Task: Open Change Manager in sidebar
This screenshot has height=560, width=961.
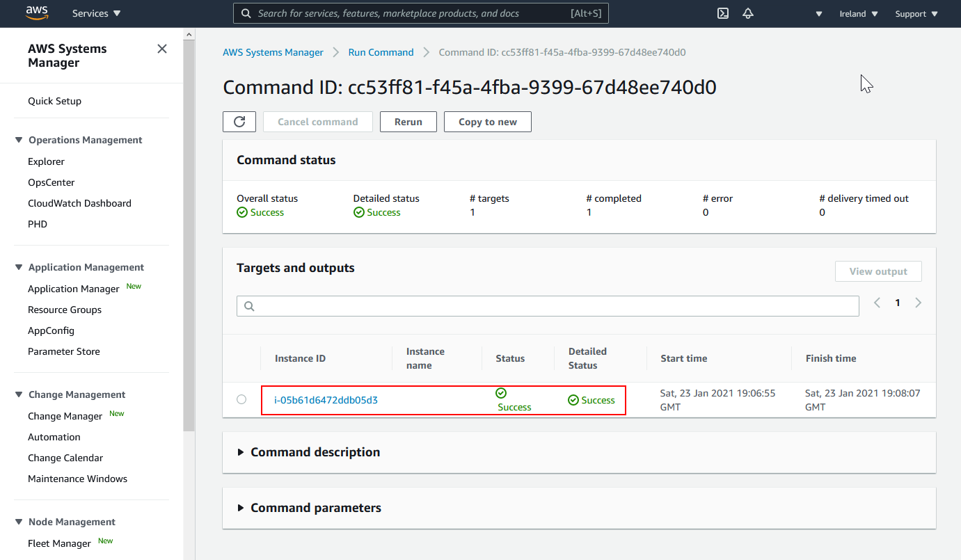Action: point(65,416)
